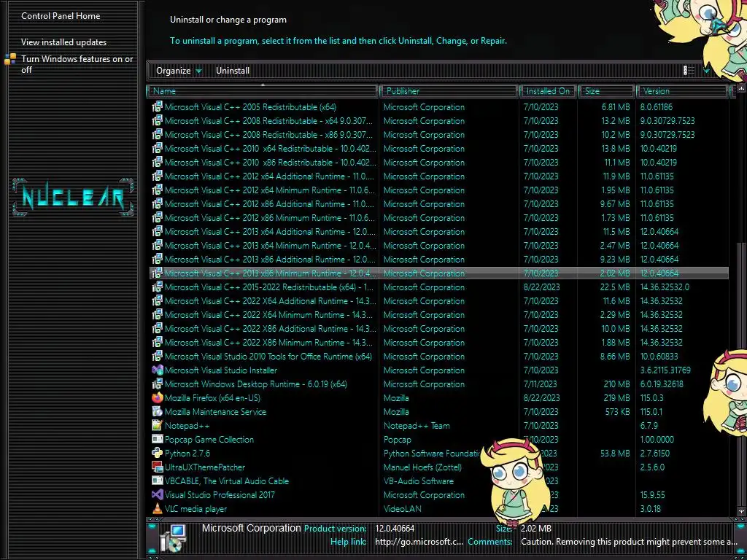Sort by the Name column header
The width and height of the screenshot is (747, 560).
point(263,90)
